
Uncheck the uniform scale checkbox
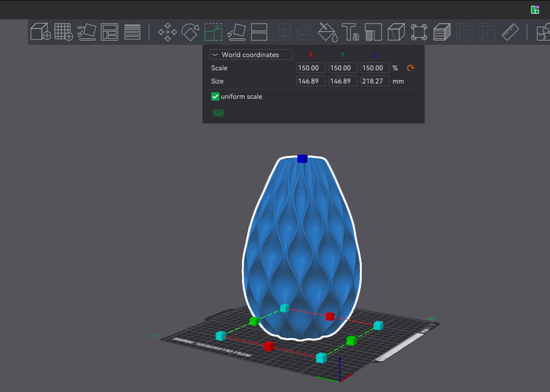pyautogui.click(x=215, y=97)
